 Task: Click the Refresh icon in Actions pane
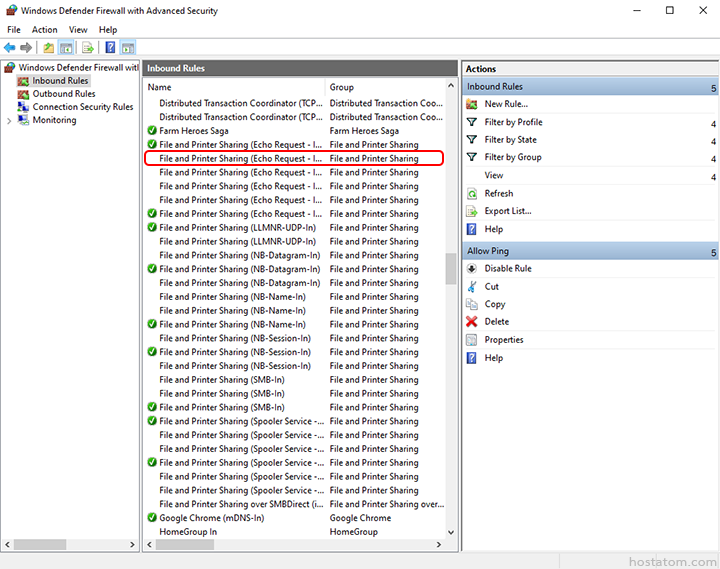click(473, 193)
